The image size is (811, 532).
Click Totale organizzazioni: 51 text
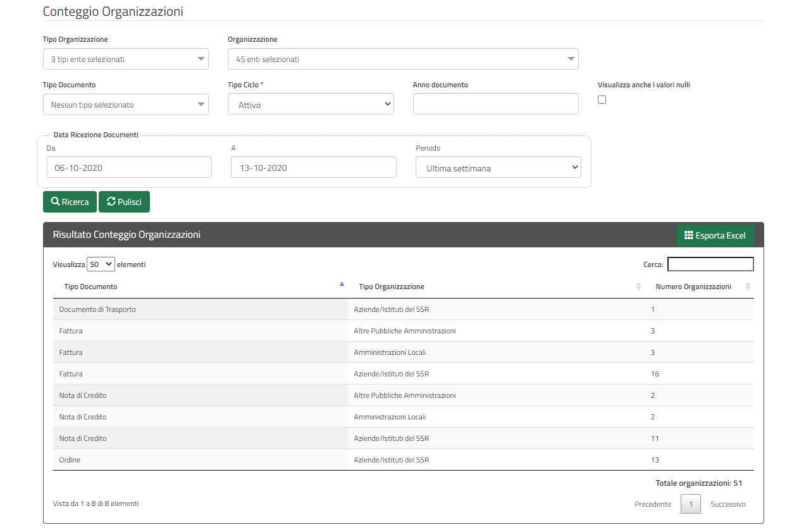pyautogui.click(x=699, y=483)
